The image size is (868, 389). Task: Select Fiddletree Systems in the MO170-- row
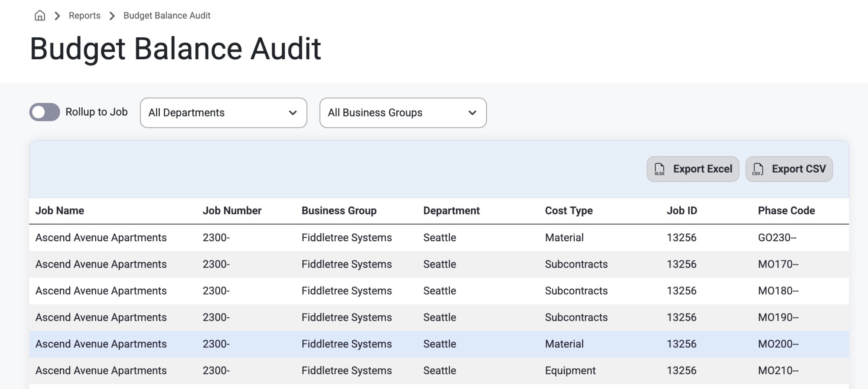point(347,264)
